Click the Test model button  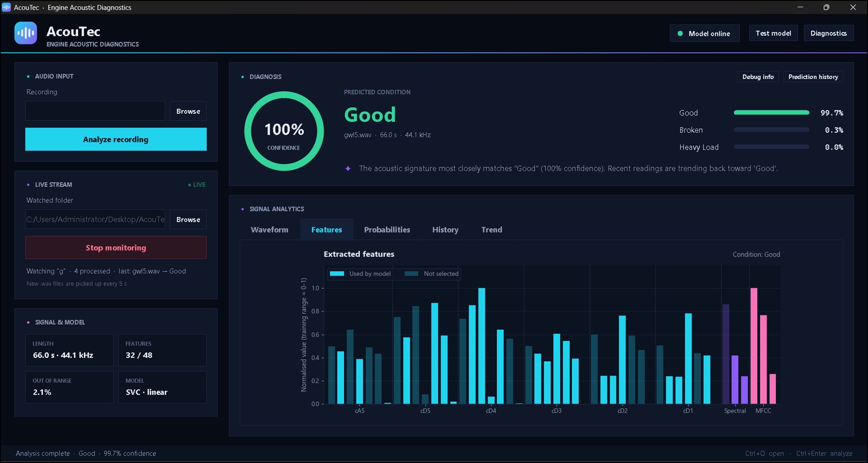(773, 33)
